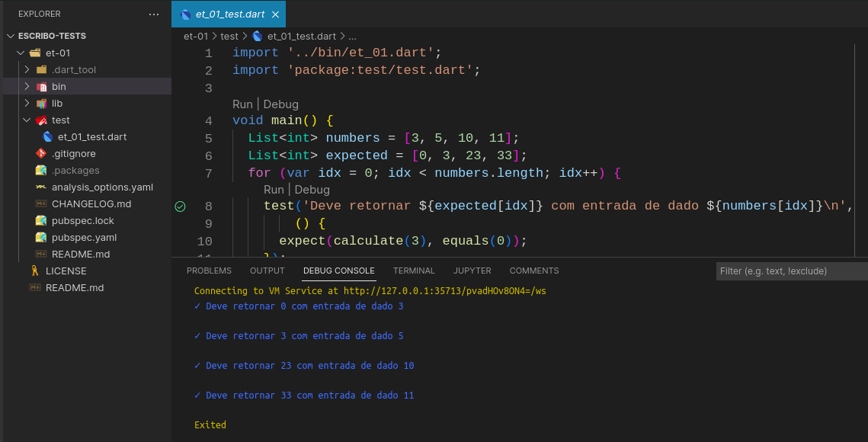The height and width of the screenshot is (442, 868).
Task: Click markdown icon of README.md inside et-01
Action: 41,255
